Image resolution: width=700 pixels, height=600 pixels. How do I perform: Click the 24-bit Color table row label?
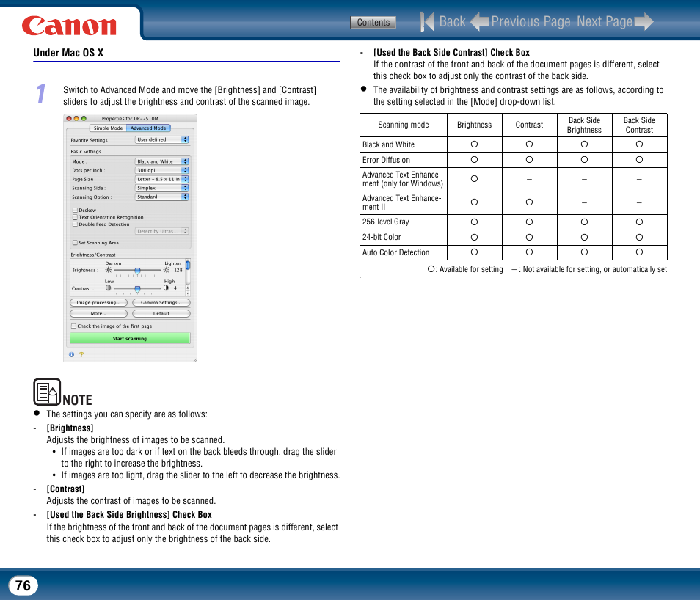click(x=382, y=237)
